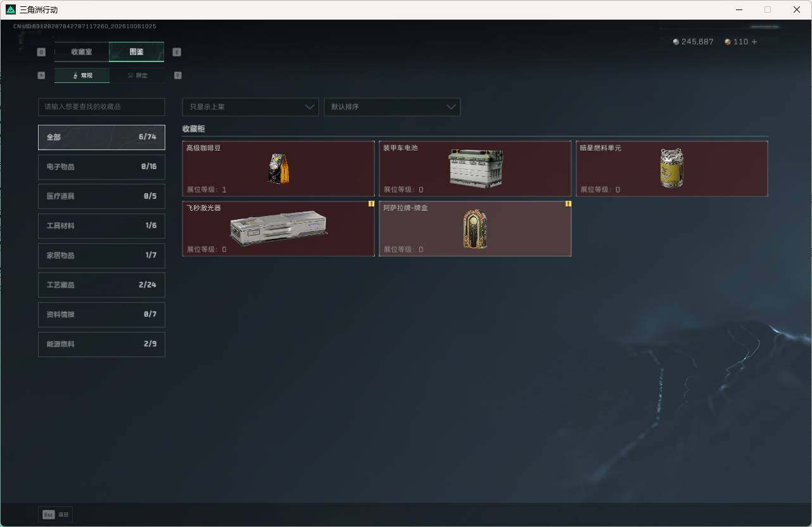
Task: Open the 能源燃料 category
Action: [x=101, y=344]
